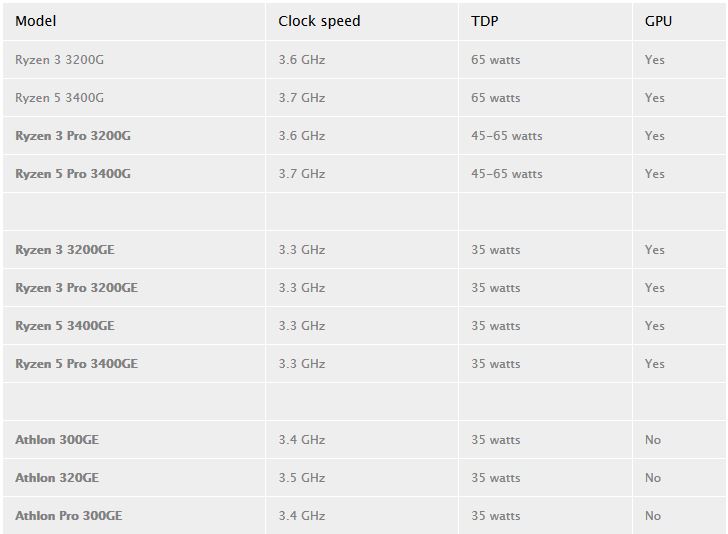This screenshot has height=534, width=728.
Task: Click the GPU column header
Action: [x=658, y=21]
